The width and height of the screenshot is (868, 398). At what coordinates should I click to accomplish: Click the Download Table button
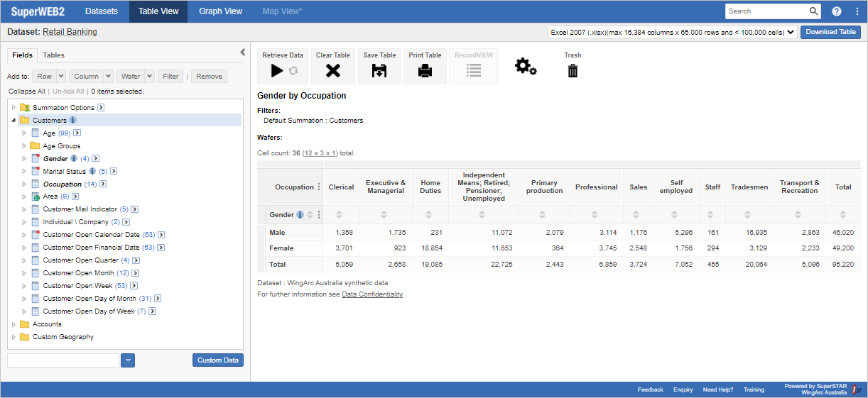coord(830,32)
